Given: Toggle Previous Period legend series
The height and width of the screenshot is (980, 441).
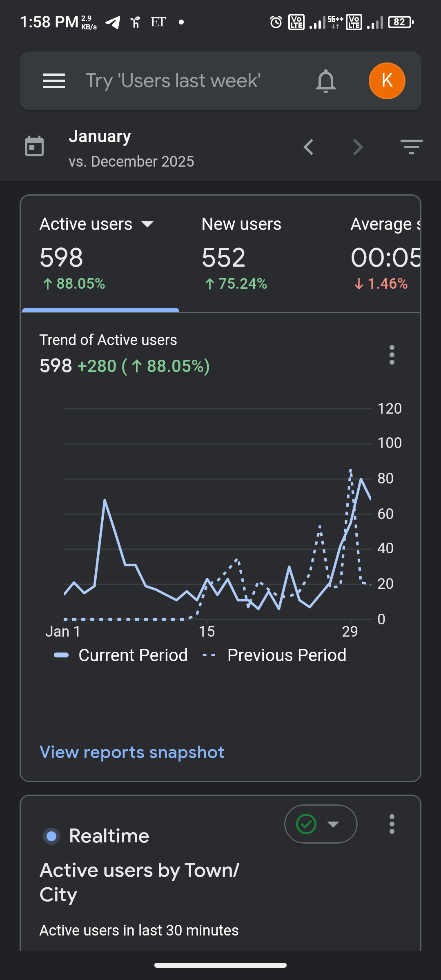Looking at the screenshot, I should [275, 655].
